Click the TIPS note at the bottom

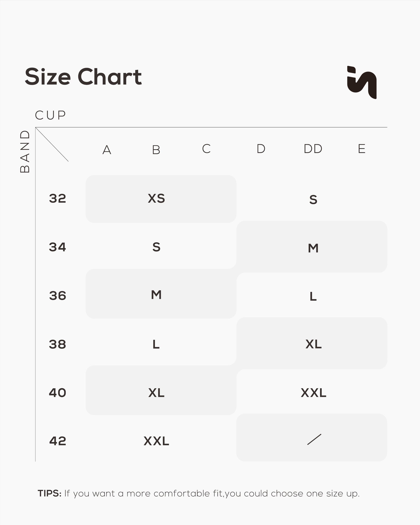tap(199, 493)
